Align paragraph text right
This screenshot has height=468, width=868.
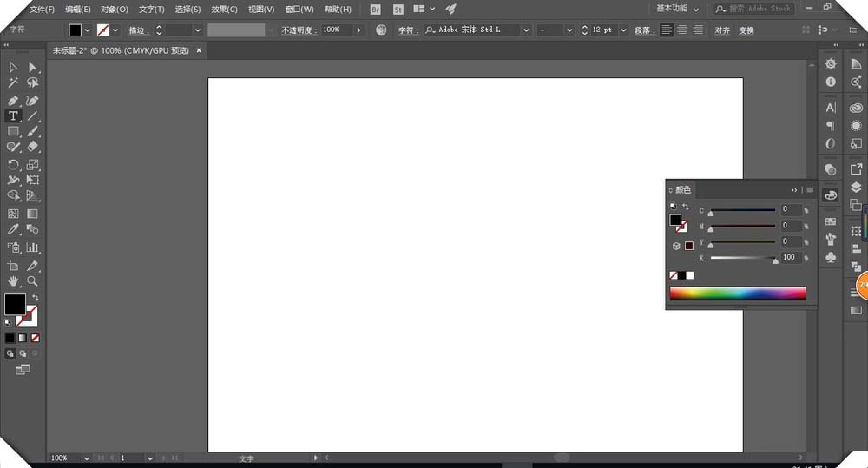point(698,30)
